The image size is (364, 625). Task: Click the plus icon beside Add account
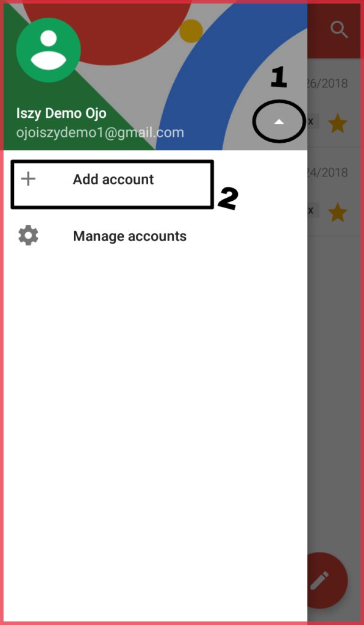[28, 179]
